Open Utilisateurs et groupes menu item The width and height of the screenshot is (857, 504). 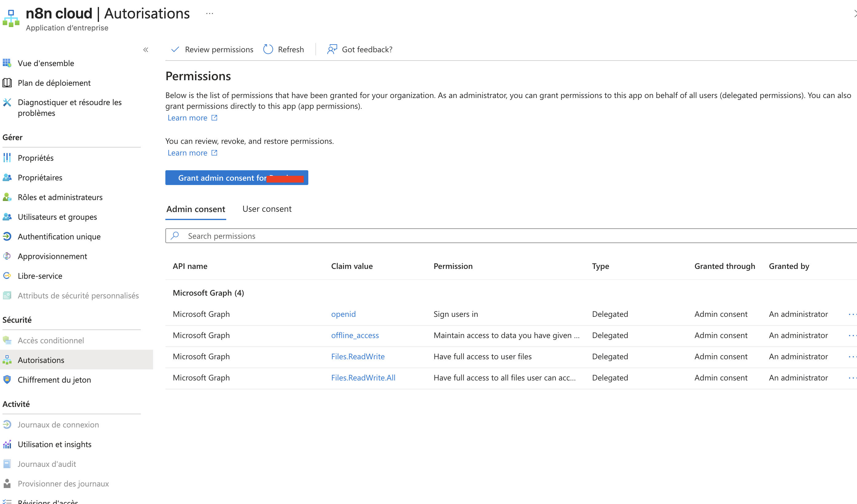[57, 217]
